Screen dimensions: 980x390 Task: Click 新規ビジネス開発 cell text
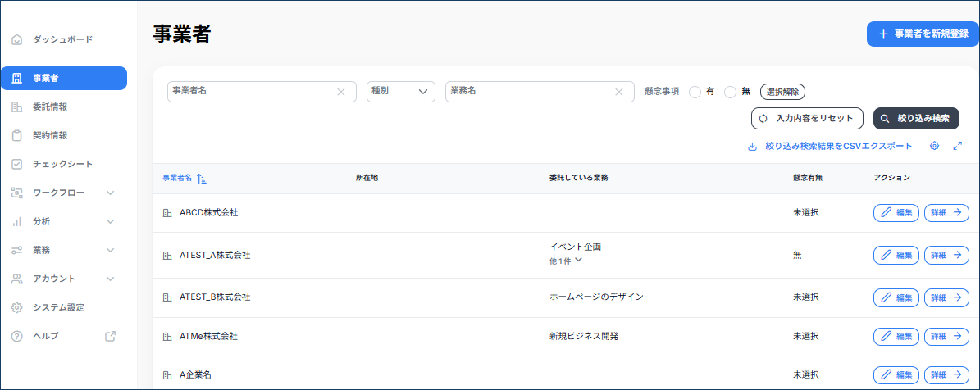pos(584,337)
